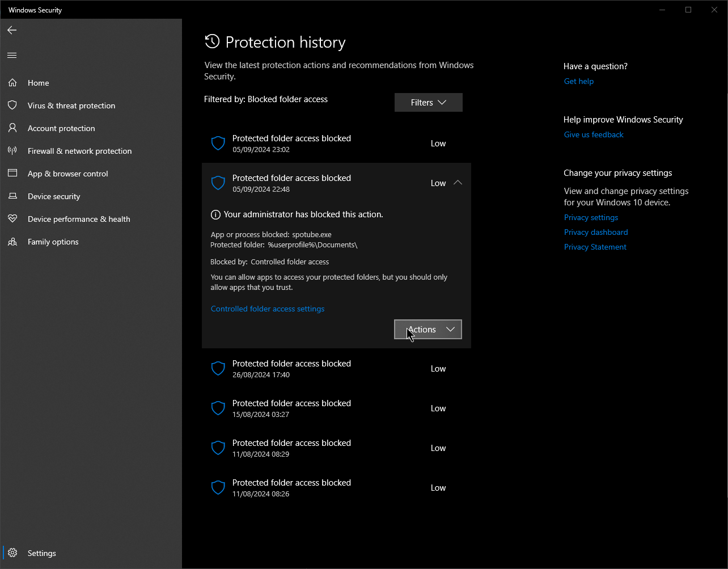
Task: Click the %userprofile%\Documents\ folder path
Action: click(x=313, y=245)
